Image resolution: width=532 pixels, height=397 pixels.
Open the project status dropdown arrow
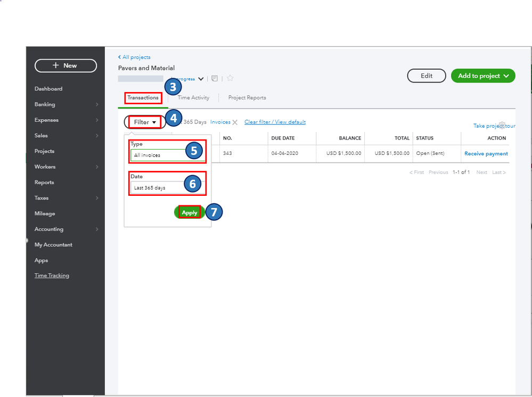[201, 79]
